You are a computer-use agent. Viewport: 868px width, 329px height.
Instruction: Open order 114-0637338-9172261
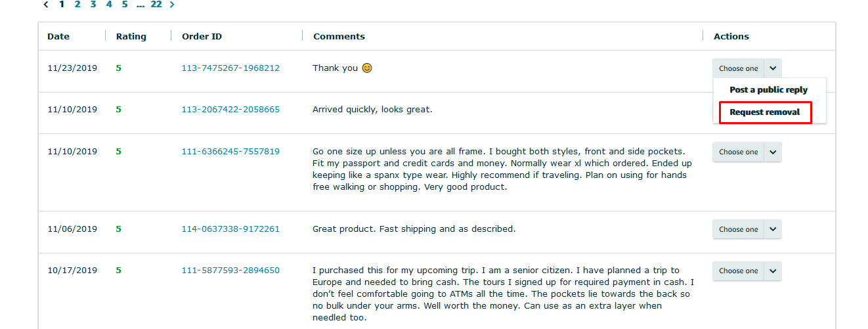pos(230,229)
